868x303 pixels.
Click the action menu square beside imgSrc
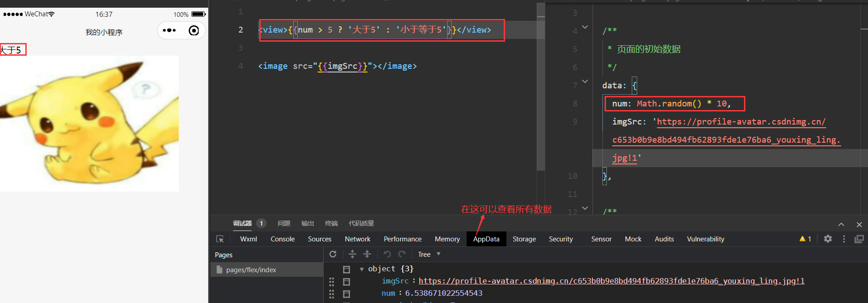click(x=347, y=282)
